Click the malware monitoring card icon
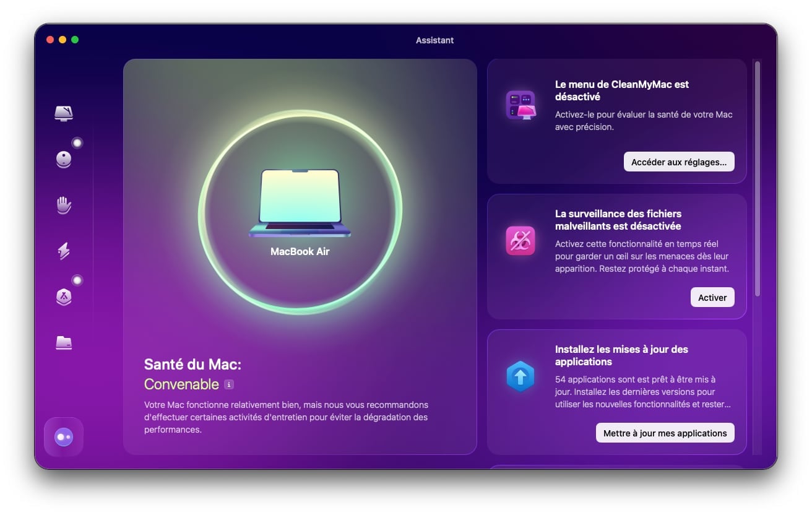 pyautogui.click(x=520, y=241)
